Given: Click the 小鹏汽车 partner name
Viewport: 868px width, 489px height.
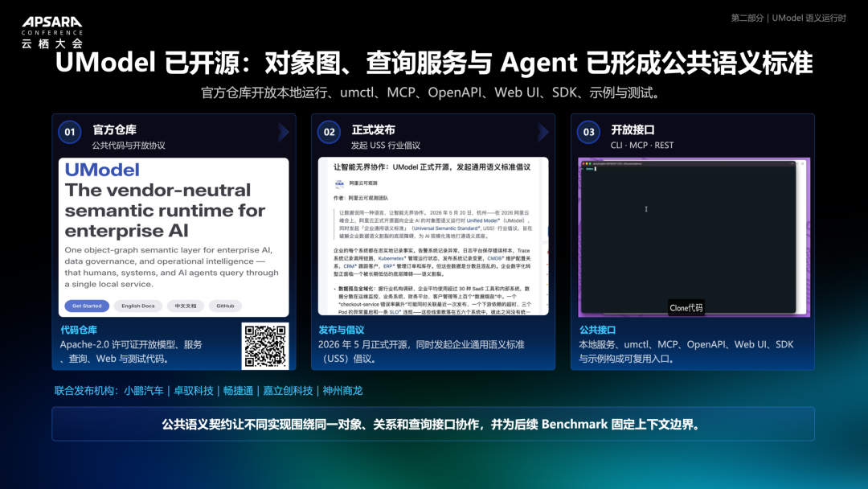Looking at the screenshot, I should coord(143,391).
